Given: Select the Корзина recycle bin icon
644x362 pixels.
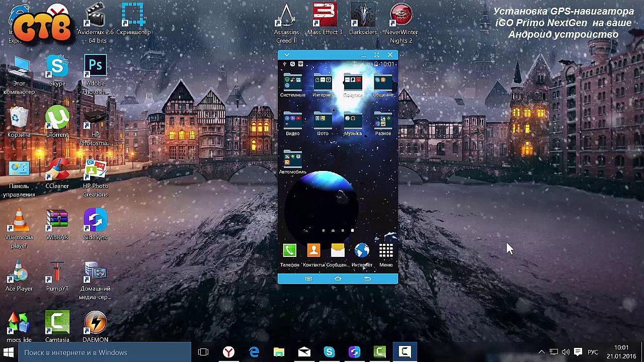Looking at the screenshot, I should point(19,122).
